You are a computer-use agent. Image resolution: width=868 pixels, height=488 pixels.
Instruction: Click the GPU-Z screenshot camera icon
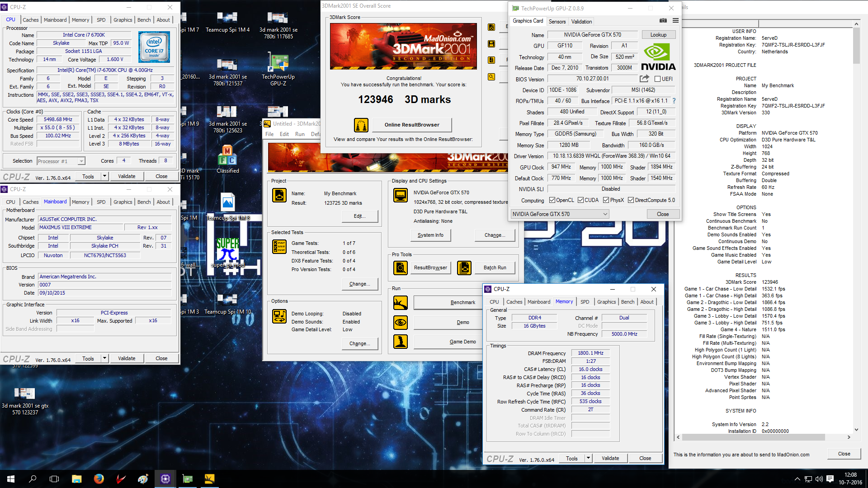point(663,21)
